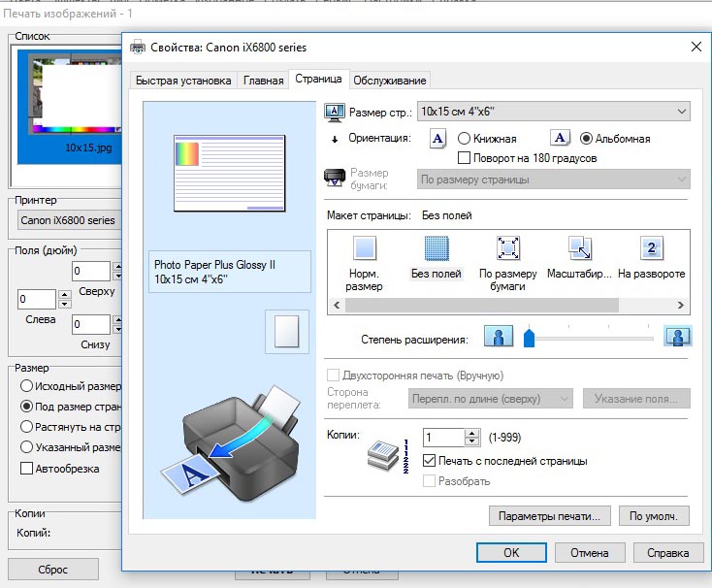Decrease the copies count spinner

tap(472, 441)
